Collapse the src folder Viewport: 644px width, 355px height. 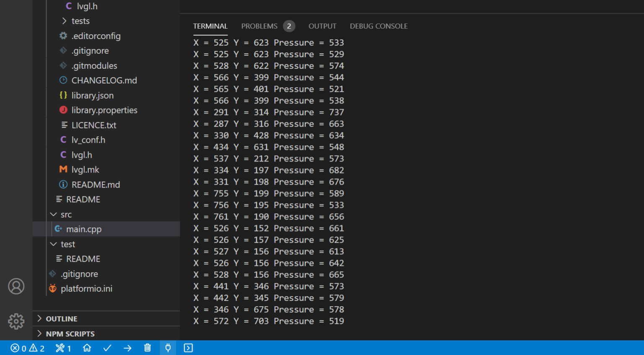point(66,214)
